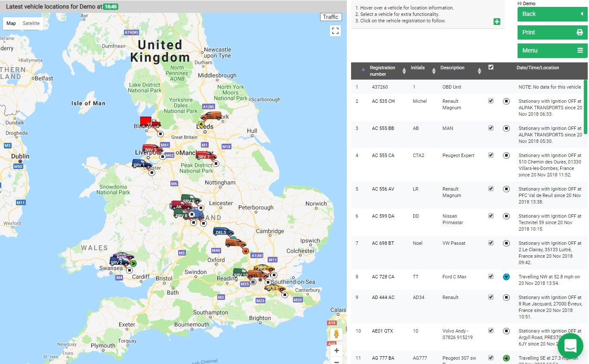Click the green Print button
589x364 pixels.
[552, 32]
